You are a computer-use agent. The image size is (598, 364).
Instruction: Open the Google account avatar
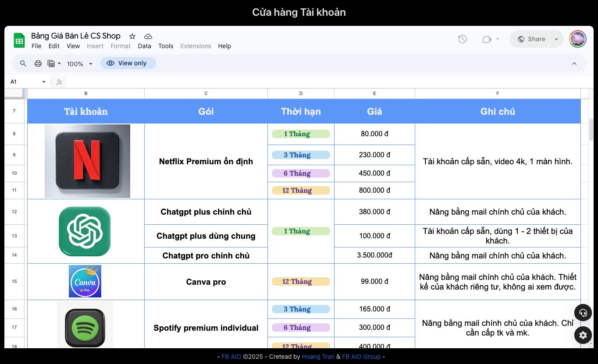click(578, 39)
